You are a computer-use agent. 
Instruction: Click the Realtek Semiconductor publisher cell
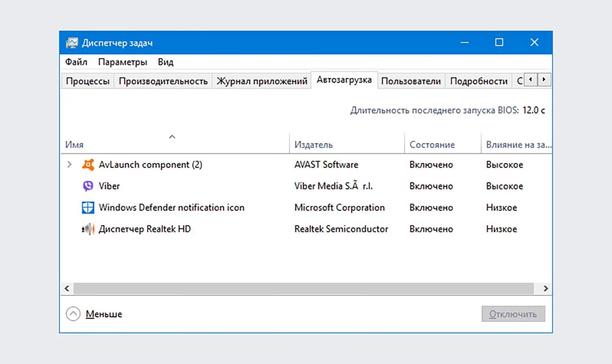(341, 229)
